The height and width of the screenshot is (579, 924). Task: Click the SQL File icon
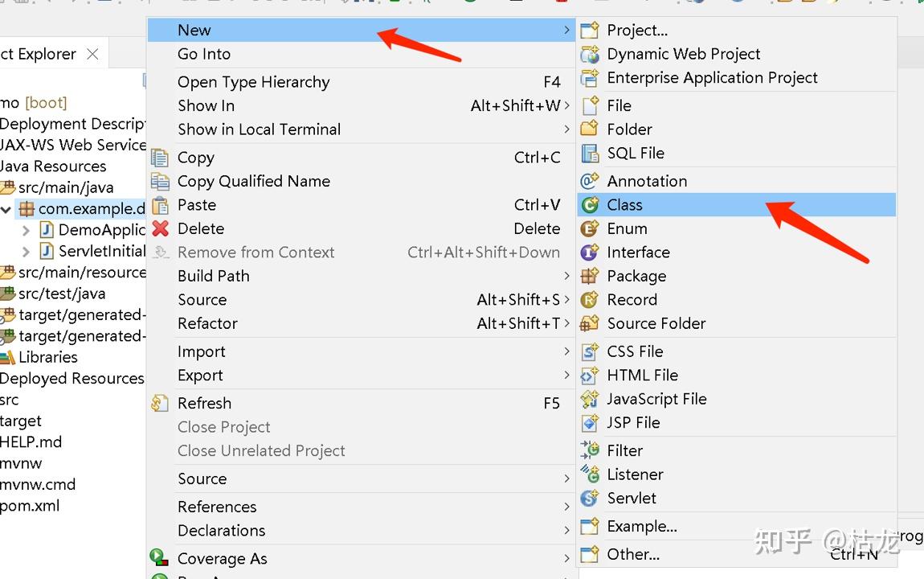pyautogui.click(x=590, y=153)
